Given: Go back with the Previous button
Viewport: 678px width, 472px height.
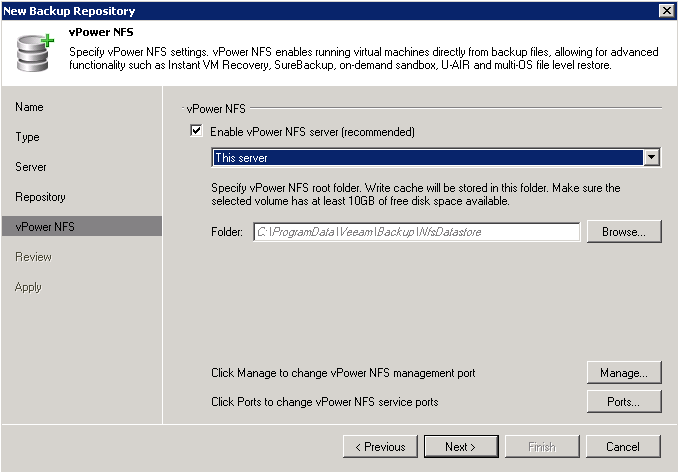Looking at the screenshot, I should tap(380, 446).
